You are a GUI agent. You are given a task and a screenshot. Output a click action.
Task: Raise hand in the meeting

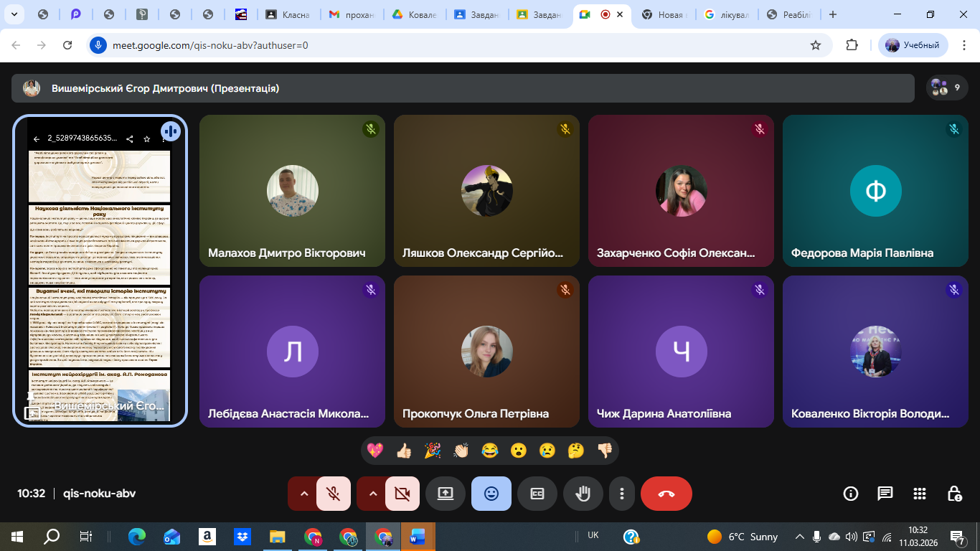pyautogui.click(x=583, y=494)
